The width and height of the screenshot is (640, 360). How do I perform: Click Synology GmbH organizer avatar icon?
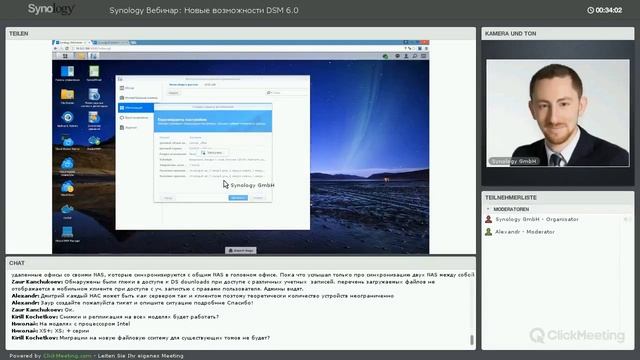pos(489,219)
